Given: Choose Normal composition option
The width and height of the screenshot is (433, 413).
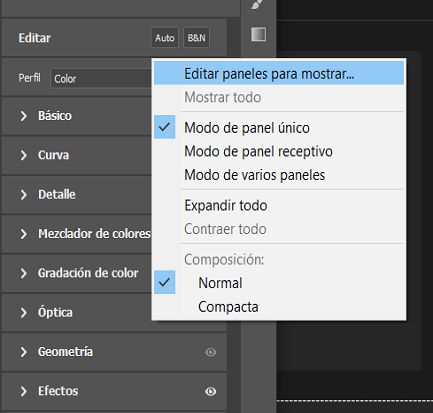Looking at the screenshot, I should [279, 283].
